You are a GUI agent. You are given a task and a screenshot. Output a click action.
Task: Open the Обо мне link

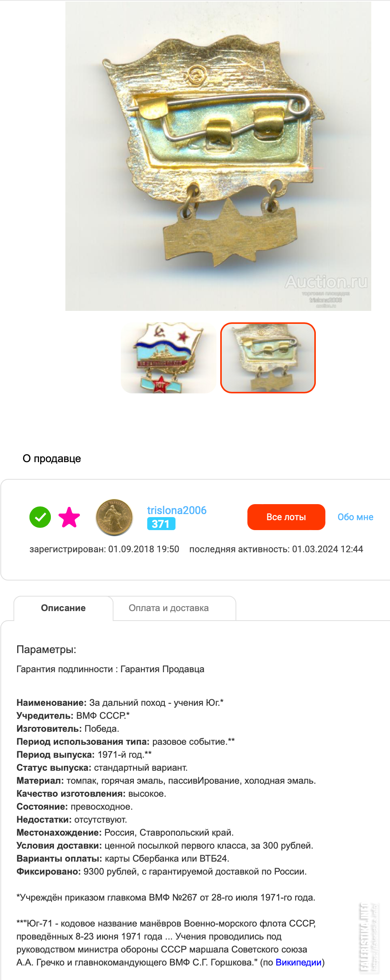pyautogui.click(x=356, y=517)
